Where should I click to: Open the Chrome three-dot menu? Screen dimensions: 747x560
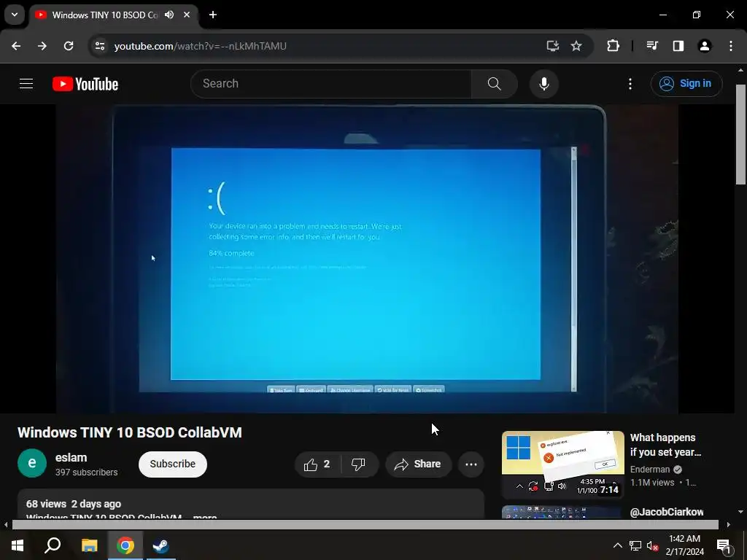pos(731,46)
